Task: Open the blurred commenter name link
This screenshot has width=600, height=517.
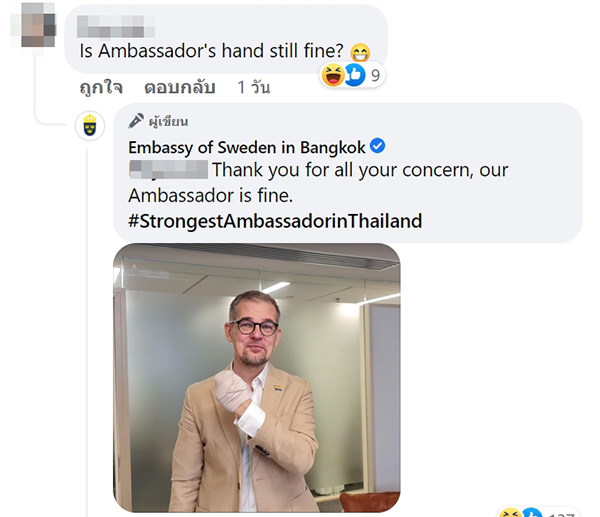Action: (115, 26)
